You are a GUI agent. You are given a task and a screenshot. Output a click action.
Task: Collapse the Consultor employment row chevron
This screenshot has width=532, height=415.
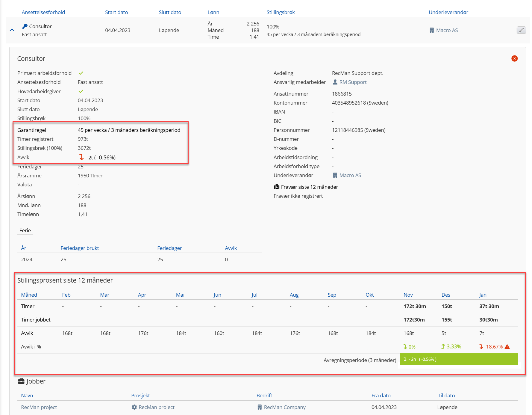pos(12,30)
